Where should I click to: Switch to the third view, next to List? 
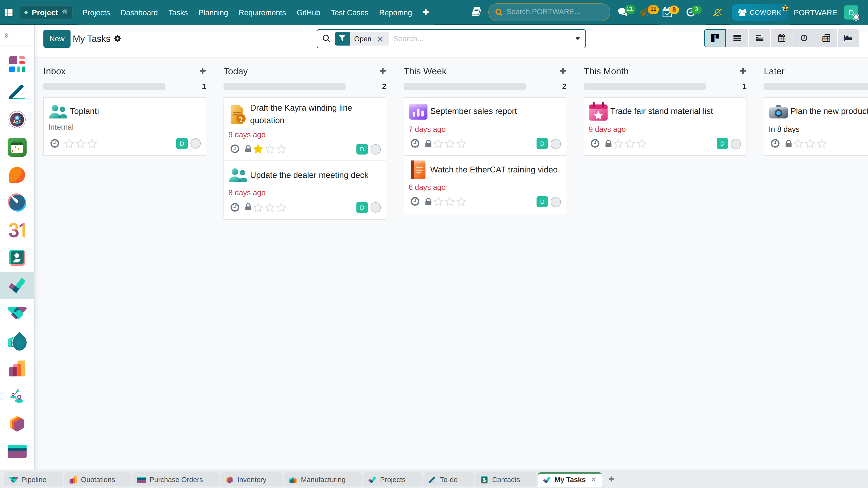pos(759,38)
